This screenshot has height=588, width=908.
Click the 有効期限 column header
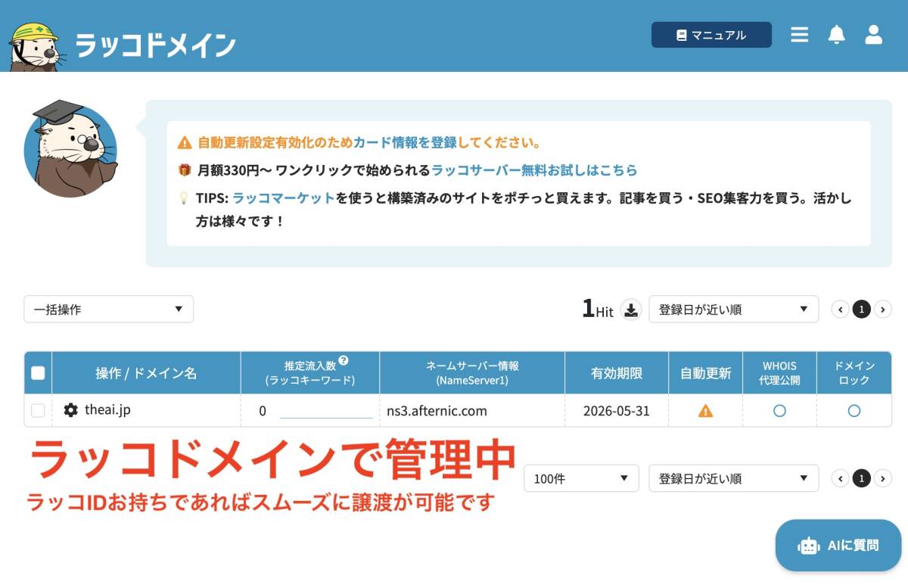click(x=617, y=372)
